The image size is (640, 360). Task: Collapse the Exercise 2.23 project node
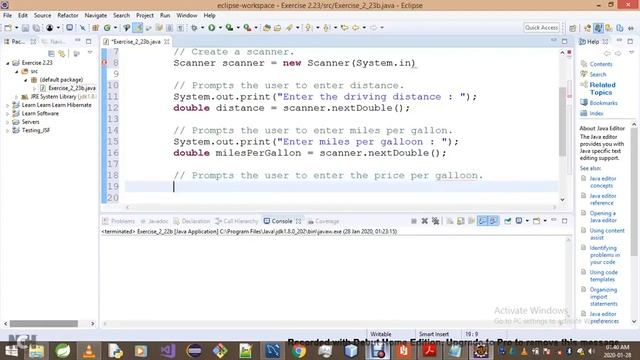click(x=7, y=63)
